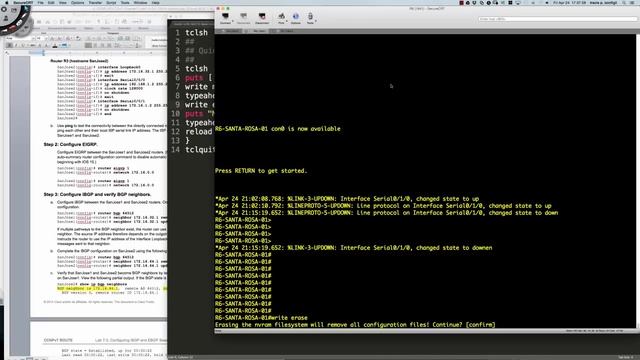The height and width of the screenshot is (360, 640).
Task: Click the 'R6-SANTA-ROSA-01#write erase' line
Action: point(261,318)
